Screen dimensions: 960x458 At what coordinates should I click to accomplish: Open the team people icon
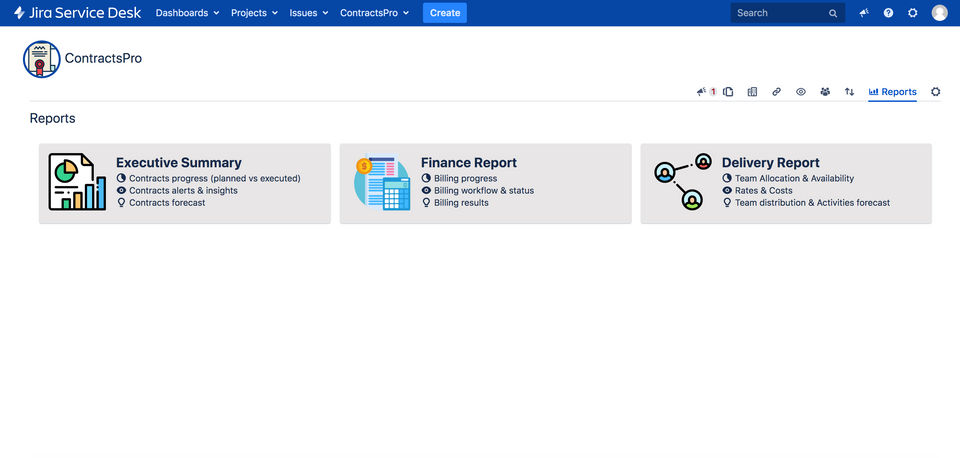pyautogui.click(x=825, y=92)
